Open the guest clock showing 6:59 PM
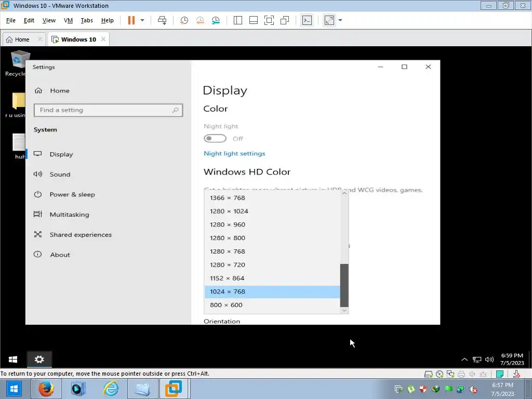This screenshot has width=532, height=399. coord(512,359)
